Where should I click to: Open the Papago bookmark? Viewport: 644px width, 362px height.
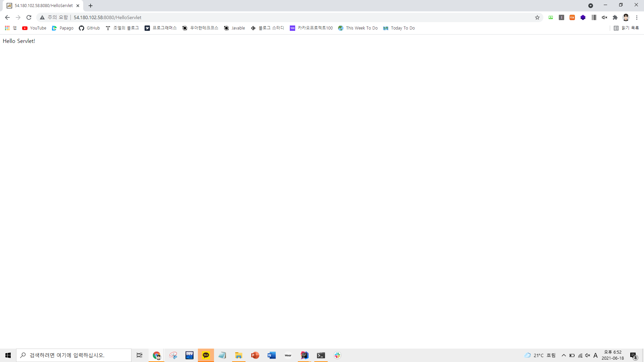63,28
